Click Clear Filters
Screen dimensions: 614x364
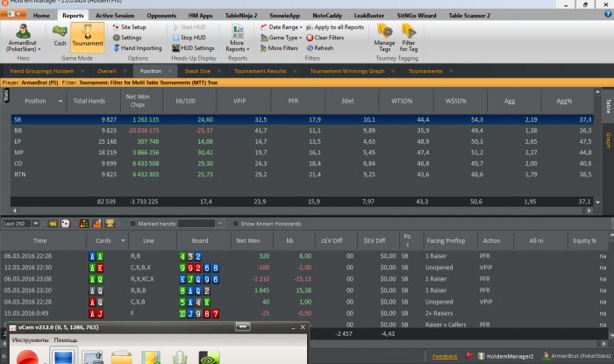[x=325, y=38]
